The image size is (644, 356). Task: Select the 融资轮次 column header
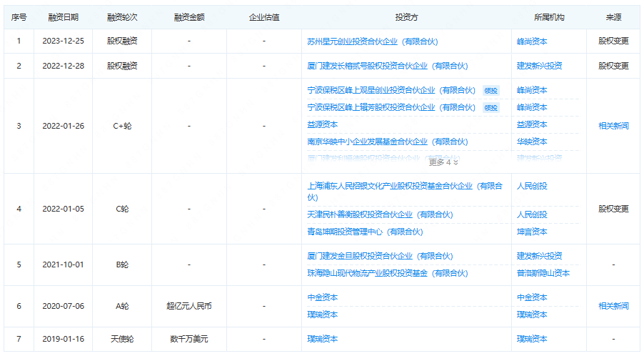click(x=122, y=17)
